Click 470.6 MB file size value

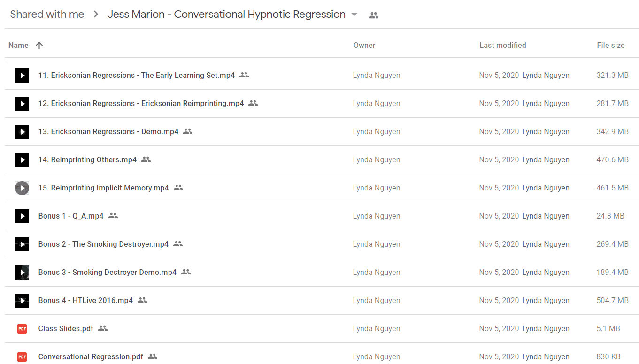pyautogui.click(x=612, y=159)
